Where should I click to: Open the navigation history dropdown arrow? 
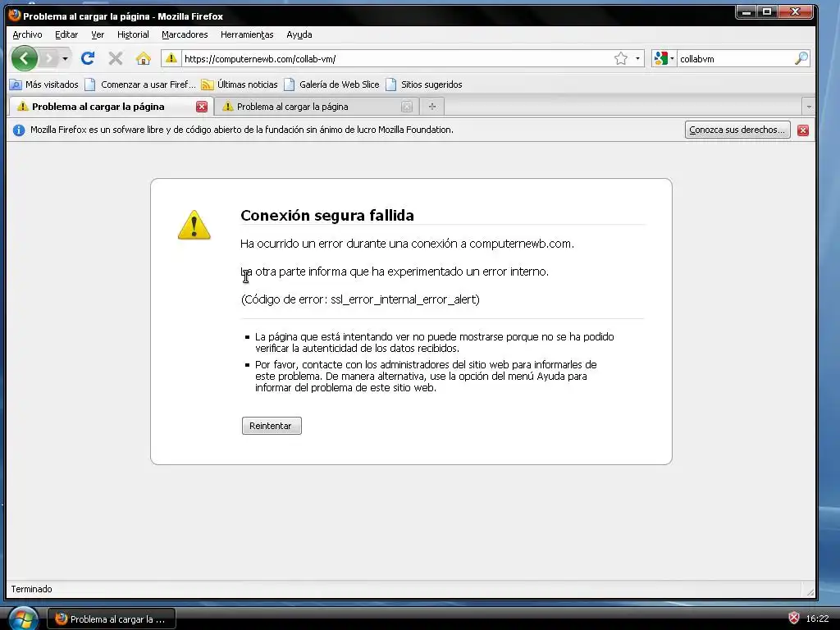pyautogui.click(x=65, y=58)
